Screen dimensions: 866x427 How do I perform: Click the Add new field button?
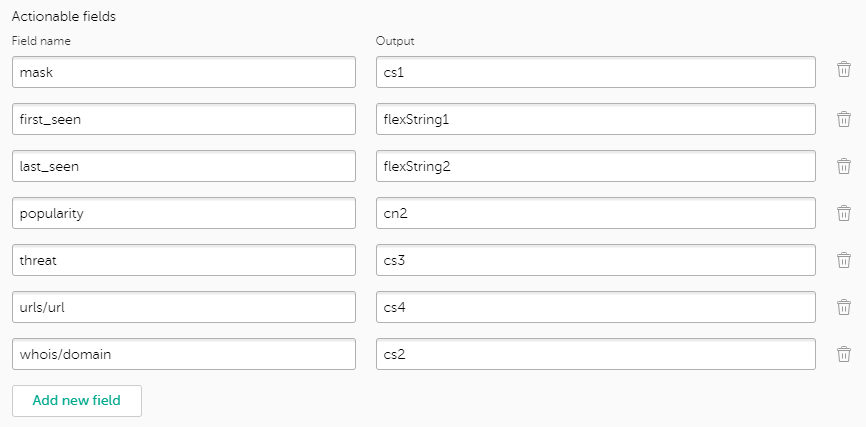(77, 401)
